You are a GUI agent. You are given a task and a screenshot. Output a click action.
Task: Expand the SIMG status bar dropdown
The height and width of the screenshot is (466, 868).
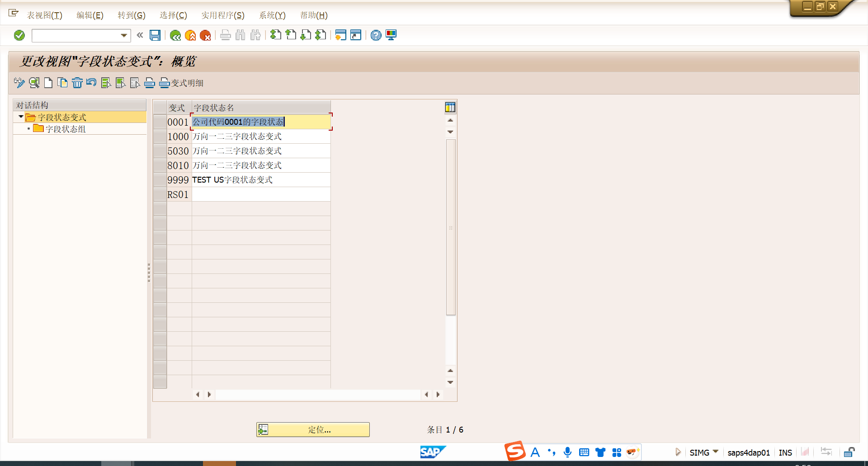pos(716,452)
